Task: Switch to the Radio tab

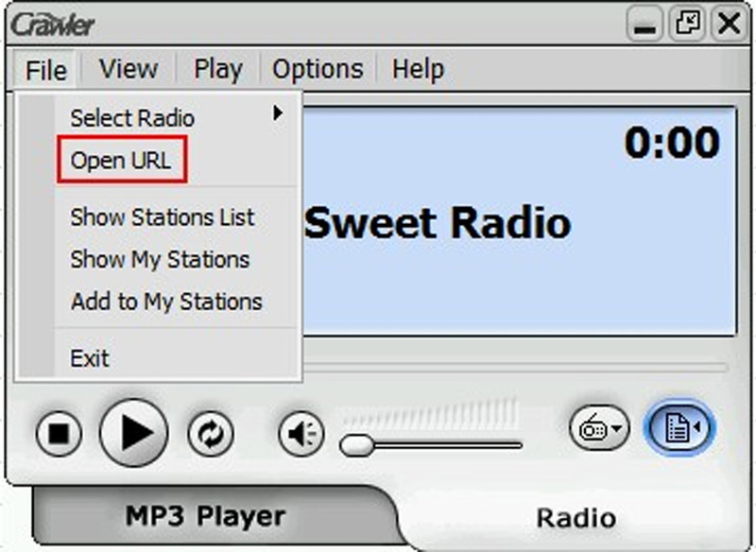Action: click(x=576, y=518)
